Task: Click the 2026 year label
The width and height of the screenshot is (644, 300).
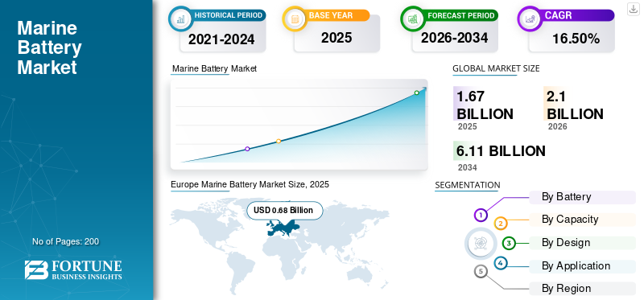Action: click(557, 126)
